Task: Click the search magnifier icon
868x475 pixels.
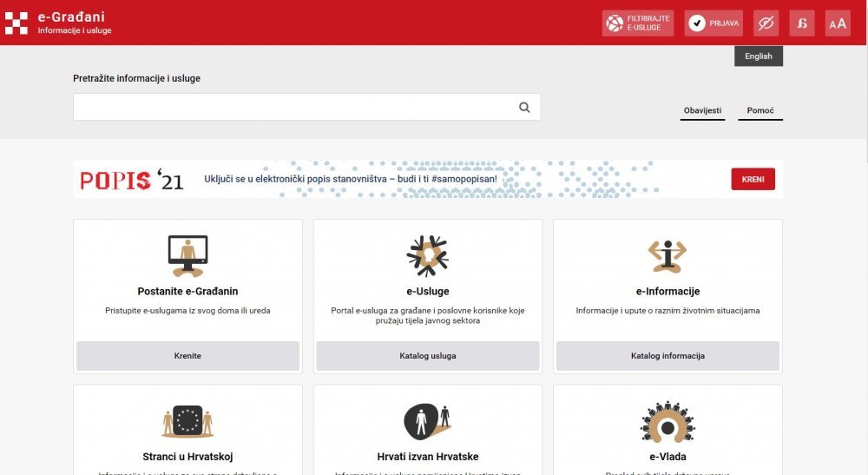Action: (x=524, y=108)
